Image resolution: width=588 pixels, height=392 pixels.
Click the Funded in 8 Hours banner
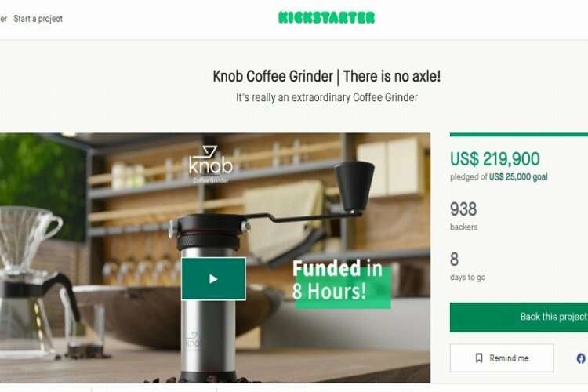point(340,280)
